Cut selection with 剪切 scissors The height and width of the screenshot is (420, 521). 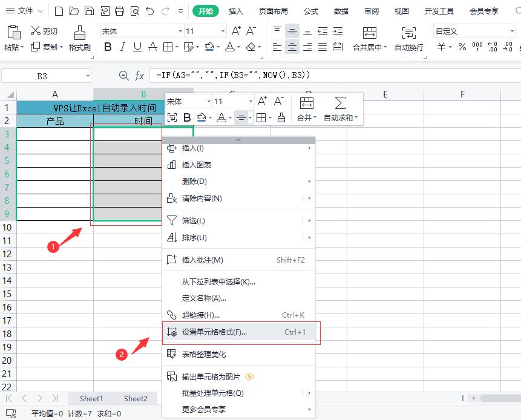pyautogui.click(x=44, y=31)
